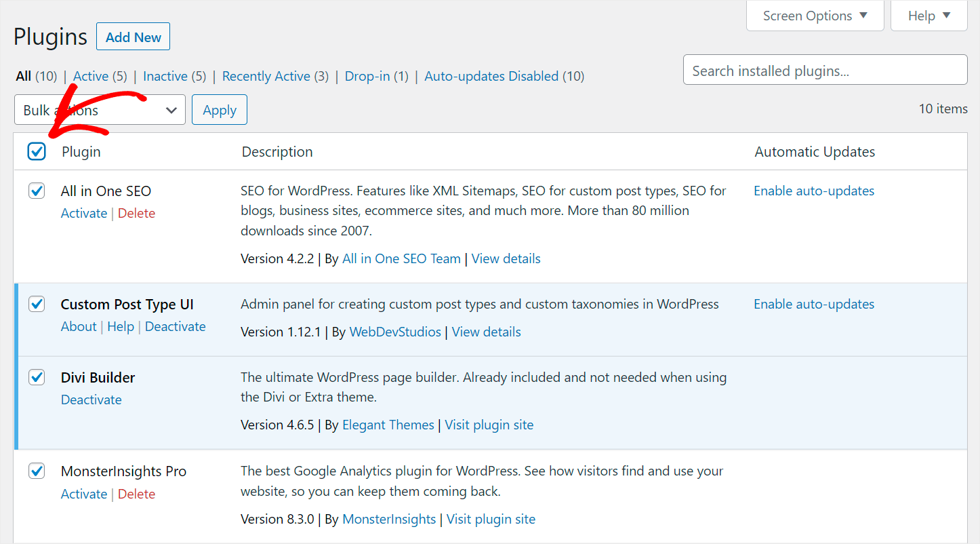Show All plugins filter

coord(24,76)
